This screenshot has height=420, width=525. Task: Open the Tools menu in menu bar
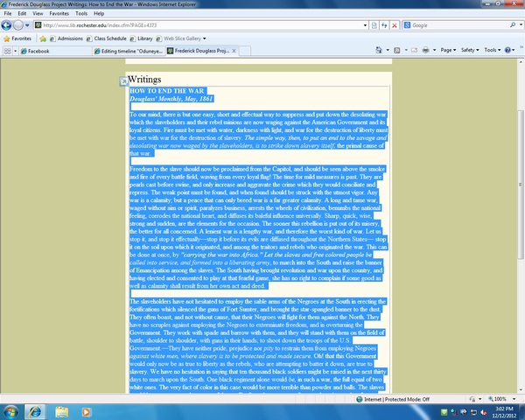81,13
